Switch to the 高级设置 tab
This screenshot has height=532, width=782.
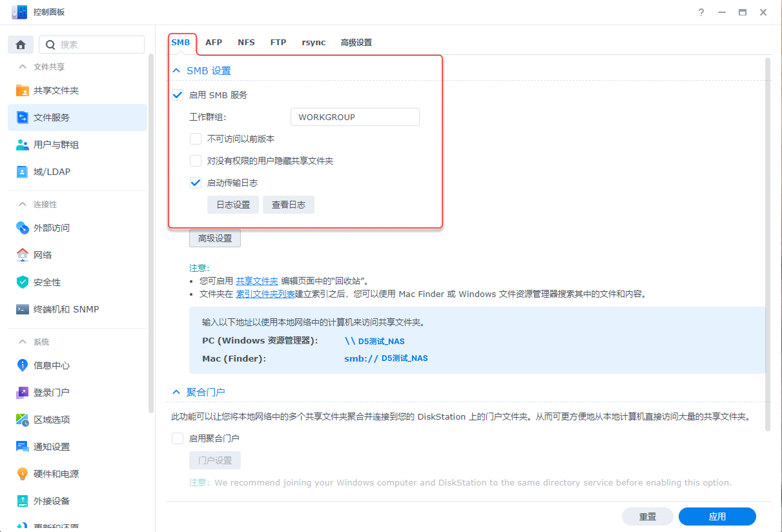point(356,42)
